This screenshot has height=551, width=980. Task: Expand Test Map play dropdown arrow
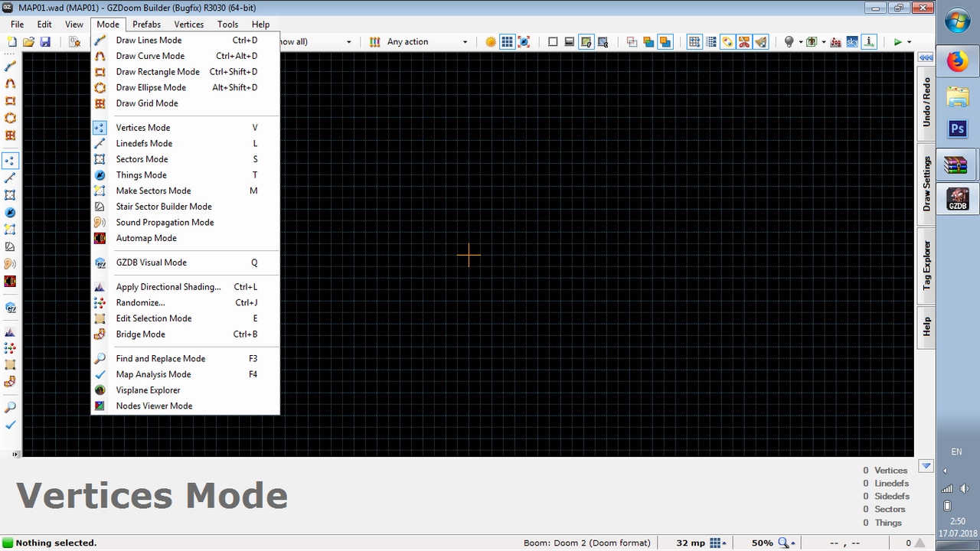tap(910, 41)
